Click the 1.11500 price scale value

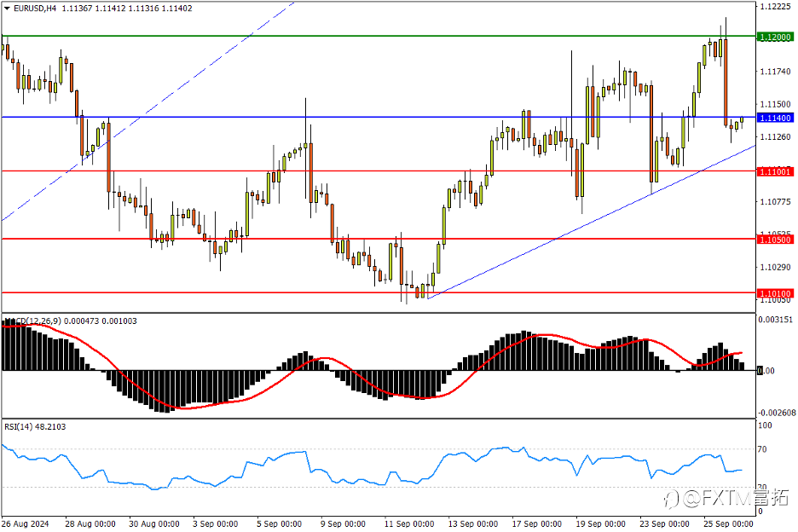click(775, 104)
